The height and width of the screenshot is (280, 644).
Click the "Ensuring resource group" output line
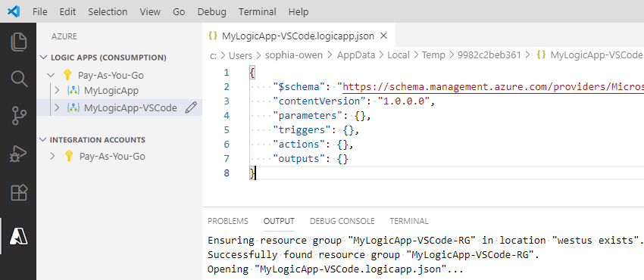coord(425,240)
